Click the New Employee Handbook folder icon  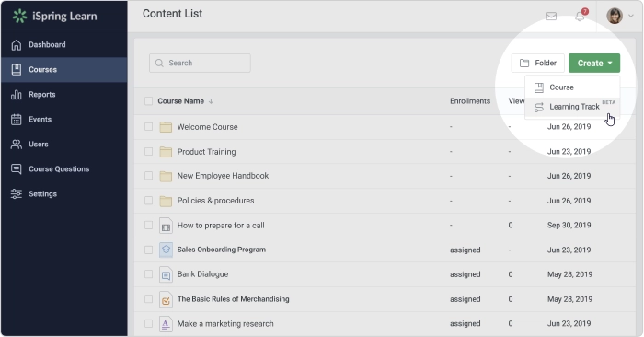click(x=166, y=176)
